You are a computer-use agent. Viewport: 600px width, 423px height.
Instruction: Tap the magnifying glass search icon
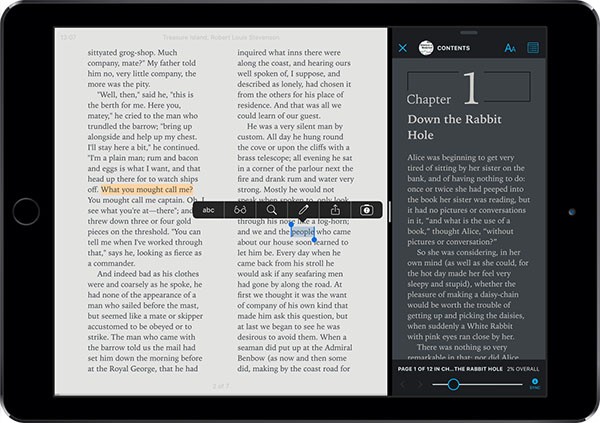pyautogui.click(x=272, y=210)
